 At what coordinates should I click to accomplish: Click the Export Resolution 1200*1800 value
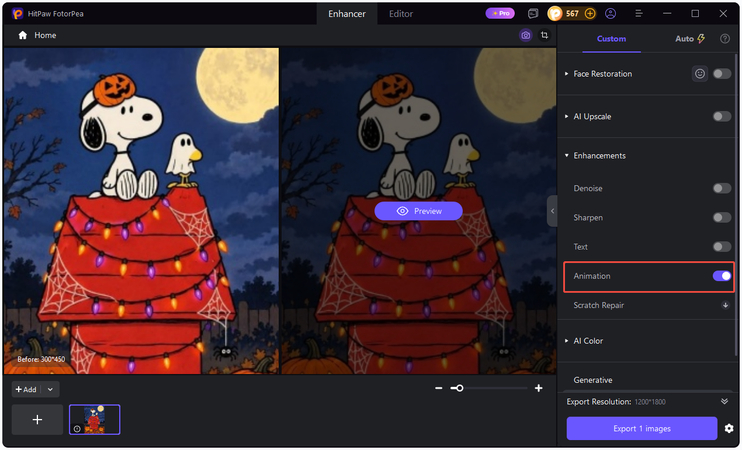pos(650,402)
